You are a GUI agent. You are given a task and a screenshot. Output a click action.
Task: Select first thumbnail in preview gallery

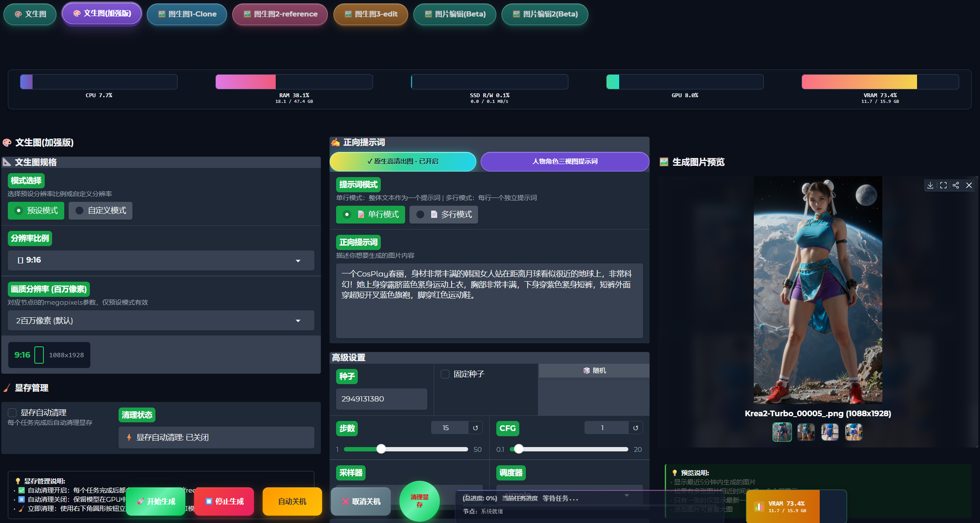(x=782, y=432)
